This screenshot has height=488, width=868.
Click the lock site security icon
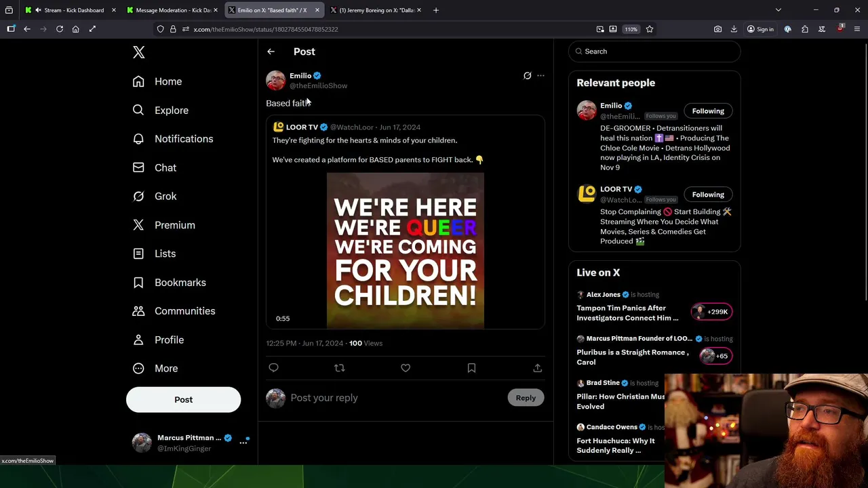pyautogui.click(x=173, y=29)
